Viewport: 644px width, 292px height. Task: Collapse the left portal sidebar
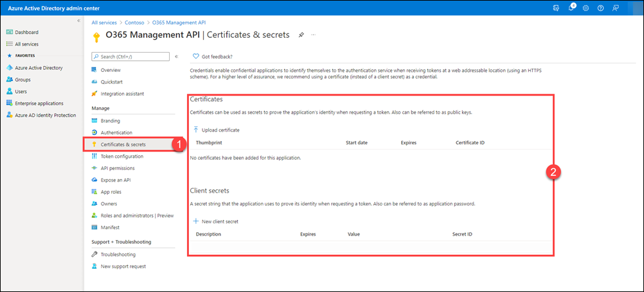(x=78, y=21)
